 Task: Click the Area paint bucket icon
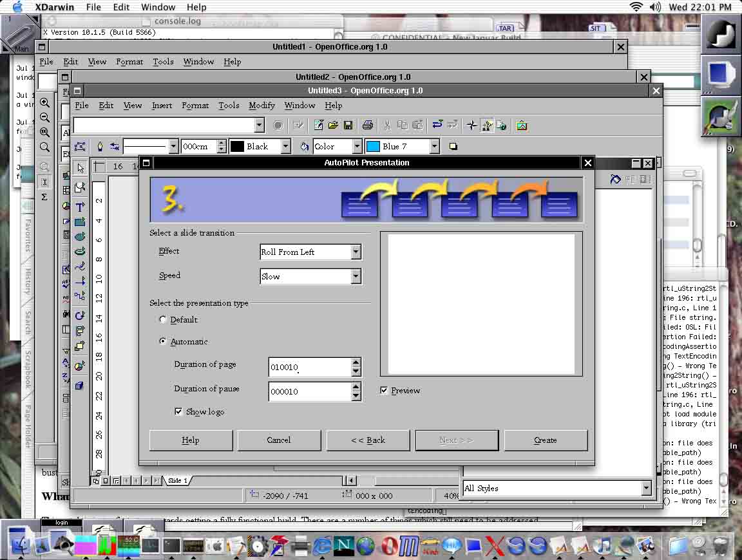[304, 147]
